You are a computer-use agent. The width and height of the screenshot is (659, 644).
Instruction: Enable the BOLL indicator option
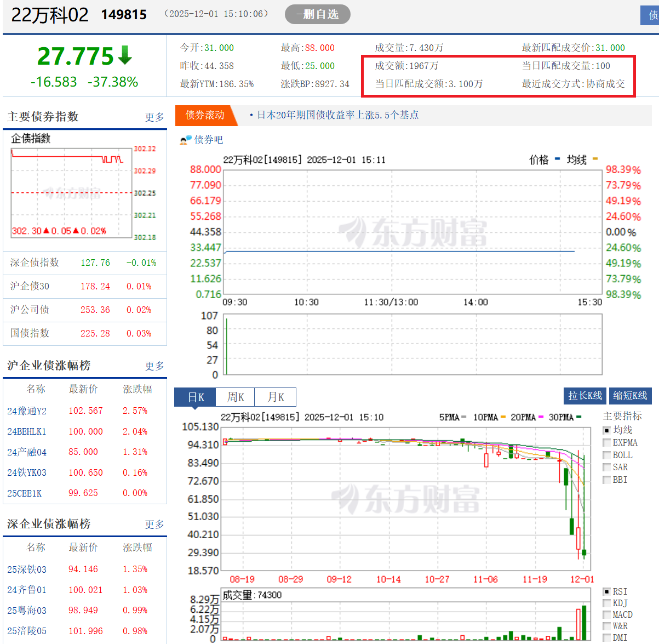point(606,455)
